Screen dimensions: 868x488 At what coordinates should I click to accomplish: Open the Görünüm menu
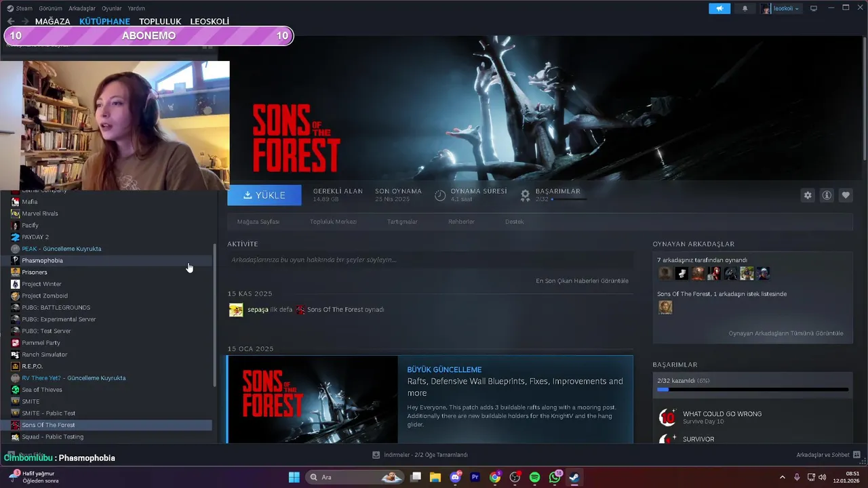pos(50,8)
